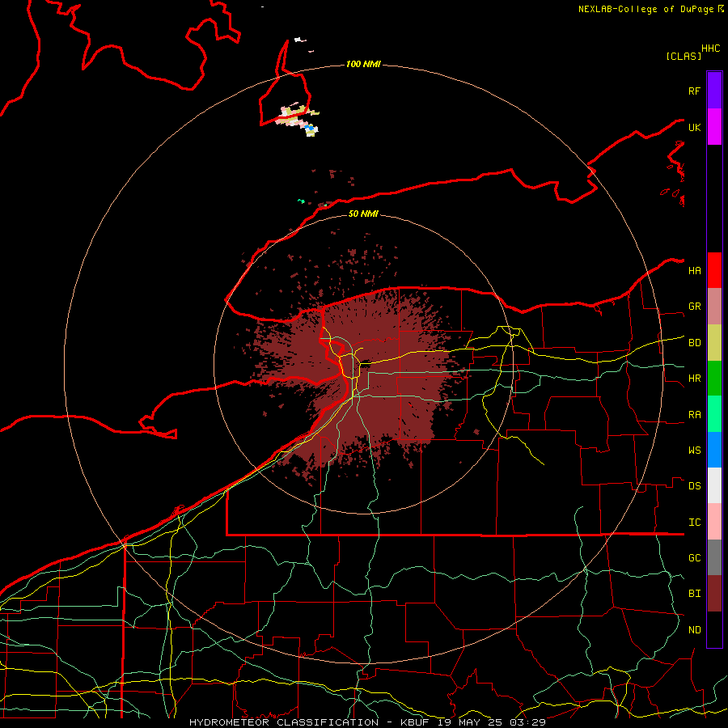Click the HR green legend swatch
Image resolution: width=728 pixels, height=728 pixels.
click(714, 379)
